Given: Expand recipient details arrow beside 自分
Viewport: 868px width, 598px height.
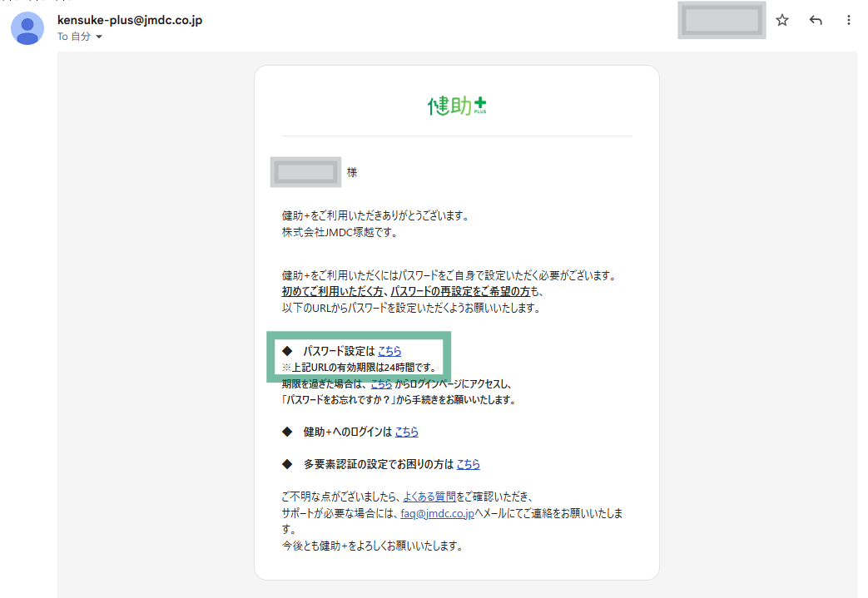Looking at the screenshot, I should pos(99,37).
